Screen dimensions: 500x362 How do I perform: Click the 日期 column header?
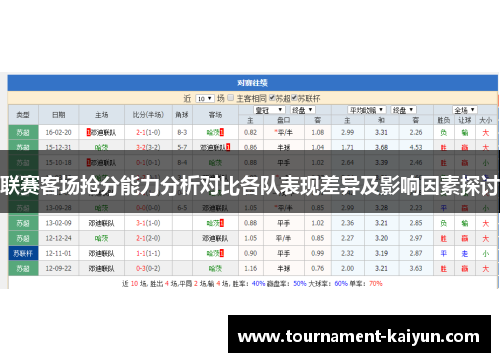[59, 115]
